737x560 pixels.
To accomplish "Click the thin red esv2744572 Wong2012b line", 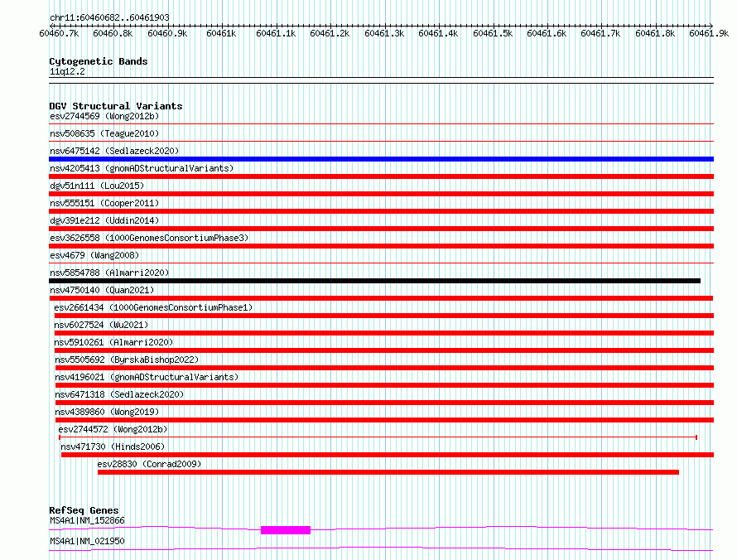I will pyautogui.click(x=378, y=437).
